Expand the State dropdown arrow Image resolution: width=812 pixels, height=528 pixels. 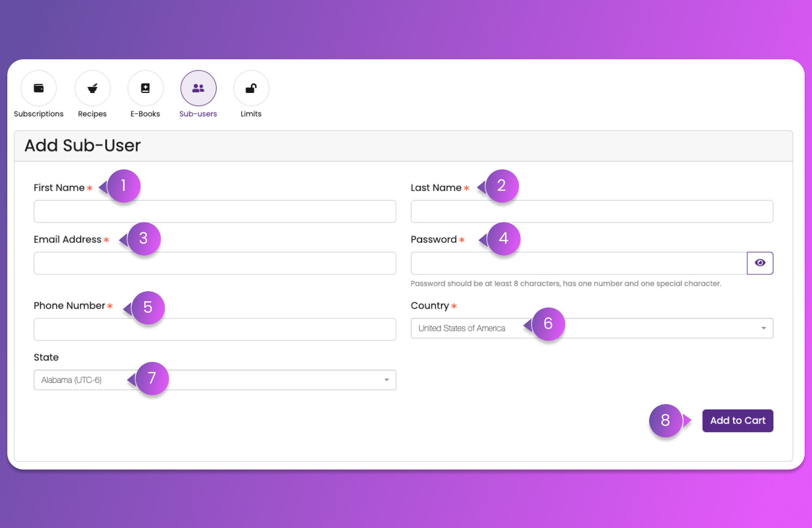click(387, 380)
